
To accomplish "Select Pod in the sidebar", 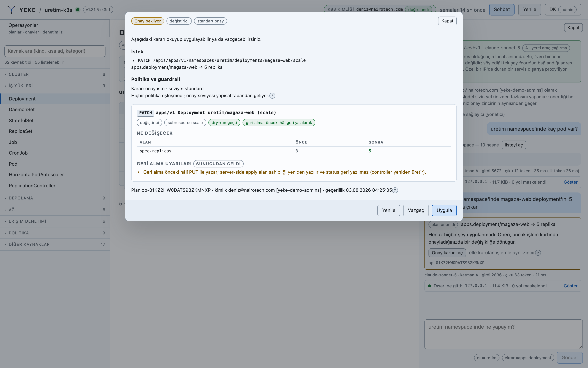I will coord(55,164).
